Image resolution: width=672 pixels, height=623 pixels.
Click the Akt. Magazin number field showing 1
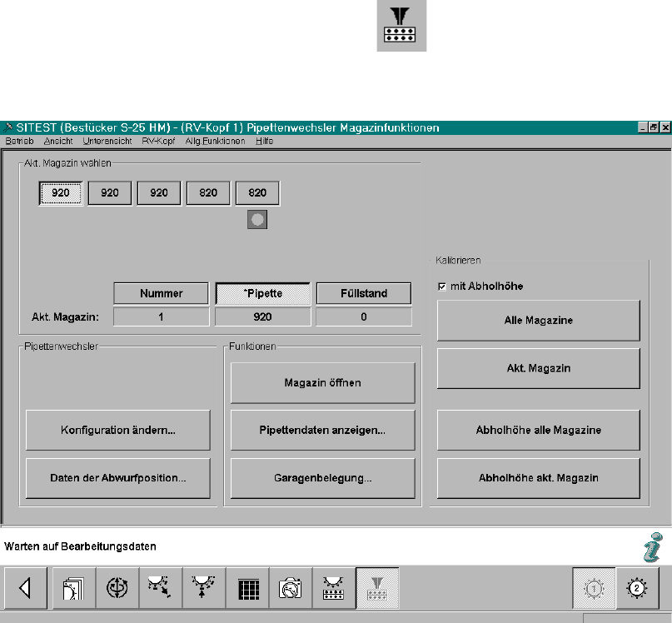(162, 316)
